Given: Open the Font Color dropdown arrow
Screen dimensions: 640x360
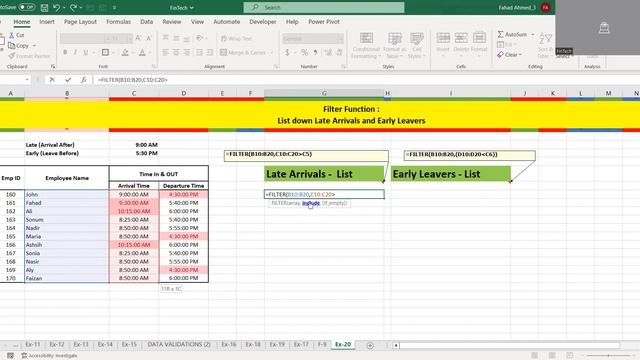Looking at the screenshot, I should [149, 53].
